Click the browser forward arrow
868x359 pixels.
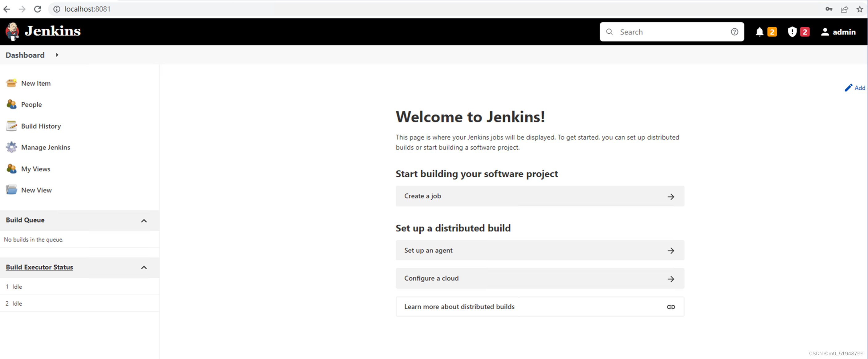click(x=22, y=9)
